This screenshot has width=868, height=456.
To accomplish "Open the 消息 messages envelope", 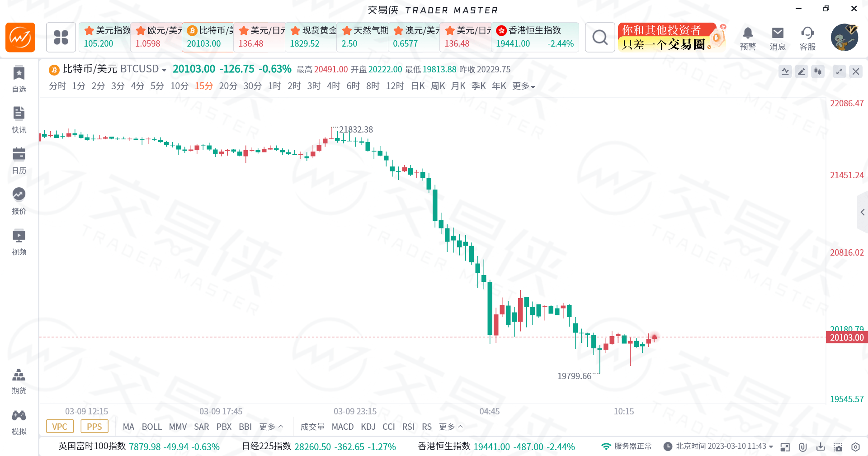I will point(778,38).
